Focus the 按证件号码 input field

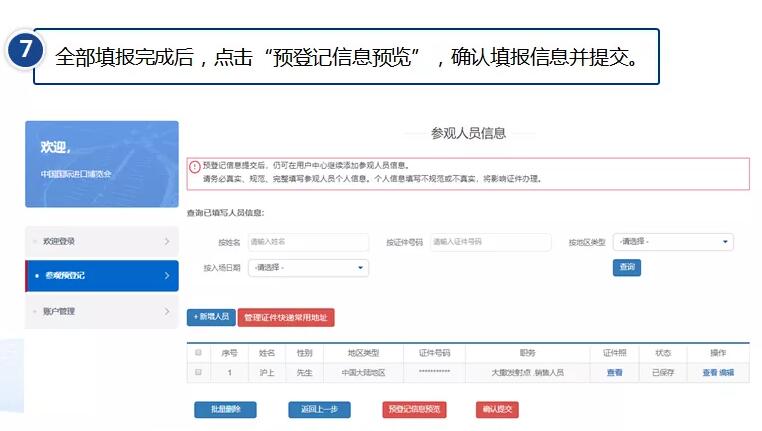pos(490,242)
